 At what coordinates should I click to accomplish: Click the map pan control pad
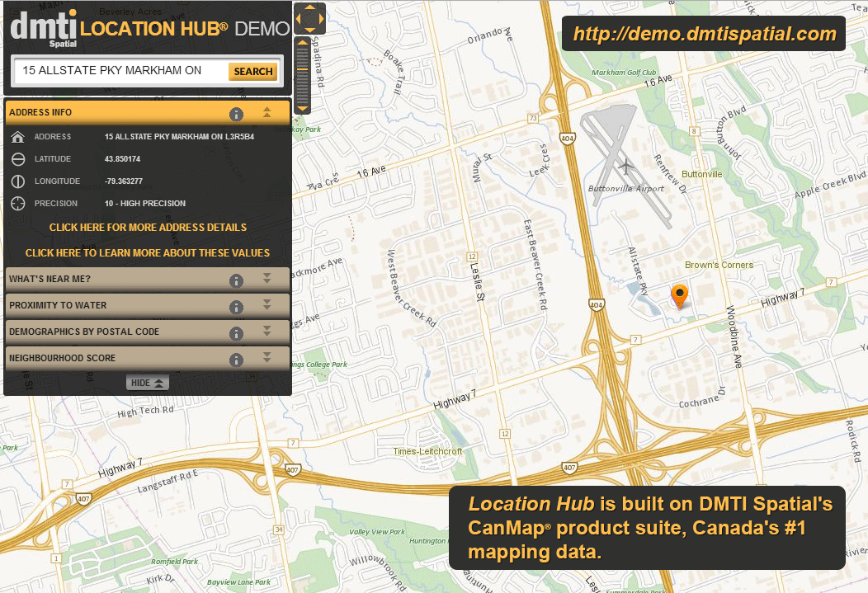[x=310, y=17]
